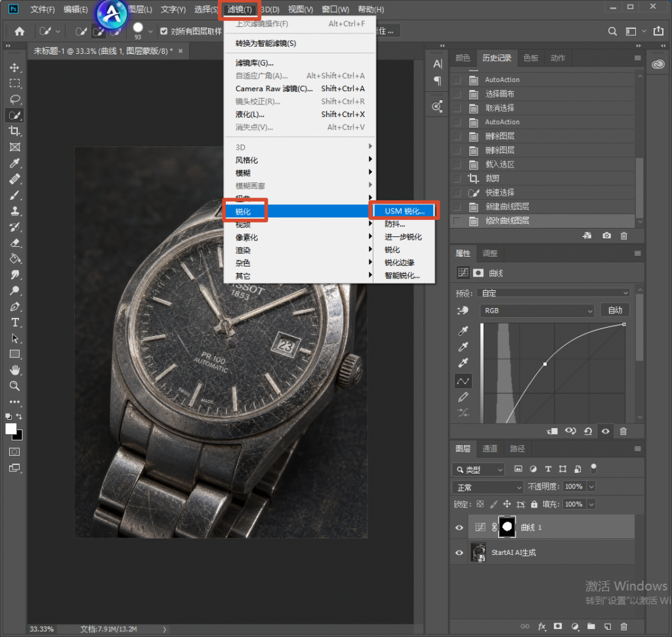This screenshot has width=672, height=637.
Task: Select 智能锐化 in the submenu
Action: (x=404, y=275)
